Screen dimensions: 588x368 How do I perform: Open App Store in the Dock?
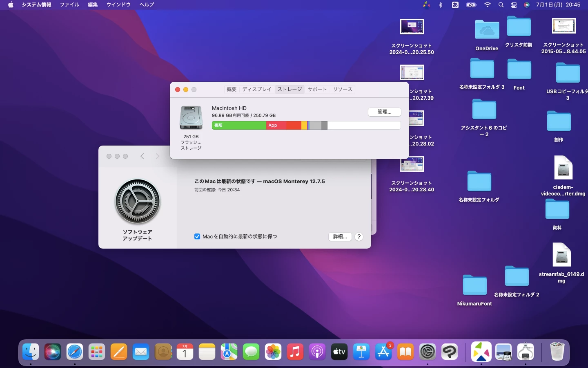383,352
